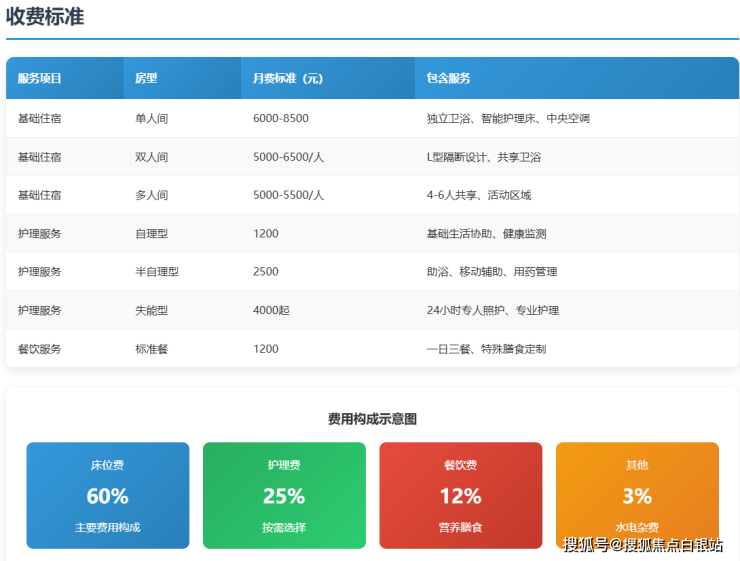Select the green 护理费 25% card
Viewport: 740px width, 561px height.
[x=284, y=496]
